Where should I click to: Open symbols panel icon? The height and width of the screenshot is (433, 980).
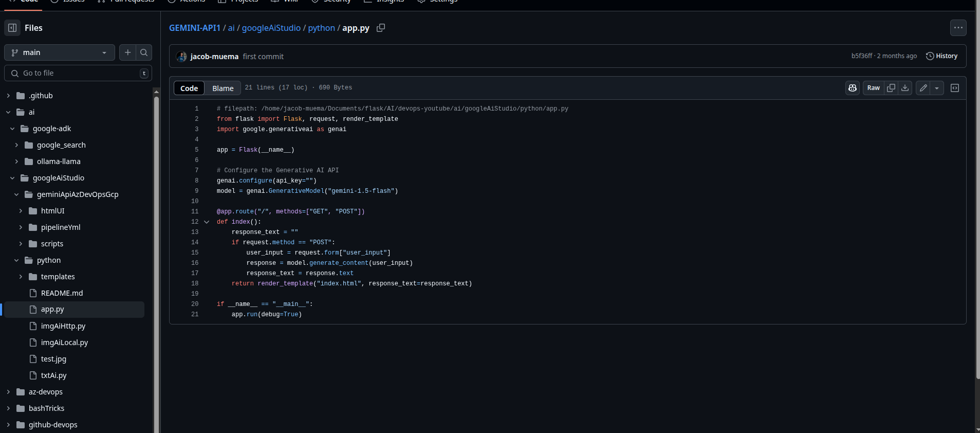955,88
